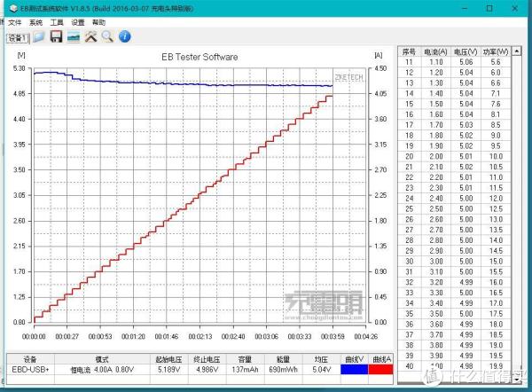532x392 pixels.
Task: Click the red 曲线A color swatch
Action: (382, 368)
